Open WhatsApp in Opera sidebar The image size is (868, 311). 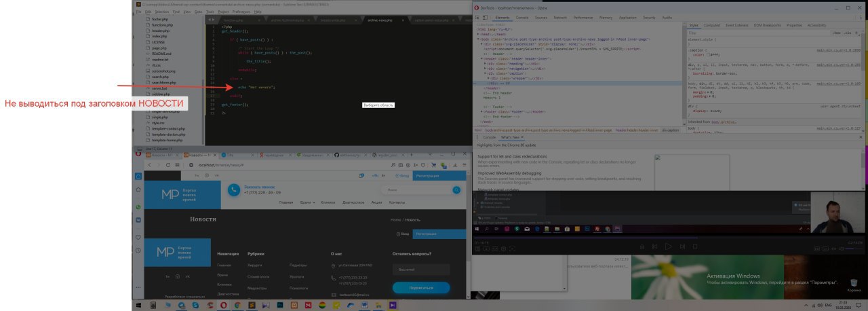(138, 206)
